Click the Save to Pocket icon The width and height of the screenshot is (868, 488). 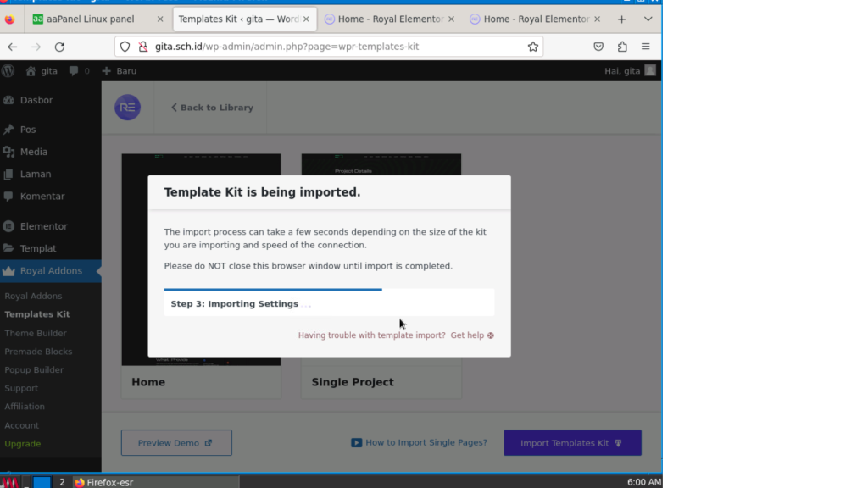598,47
